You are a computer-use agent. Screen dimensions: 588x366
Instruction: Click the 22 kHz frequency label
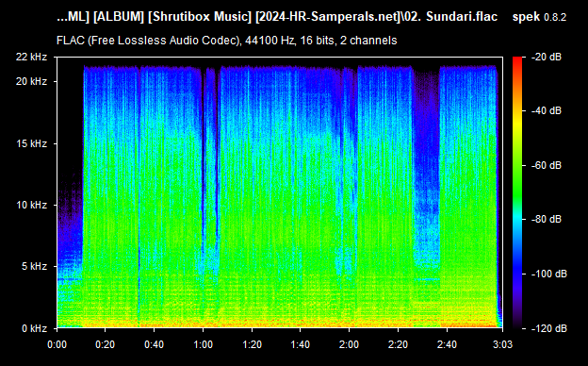coord(31,57)
